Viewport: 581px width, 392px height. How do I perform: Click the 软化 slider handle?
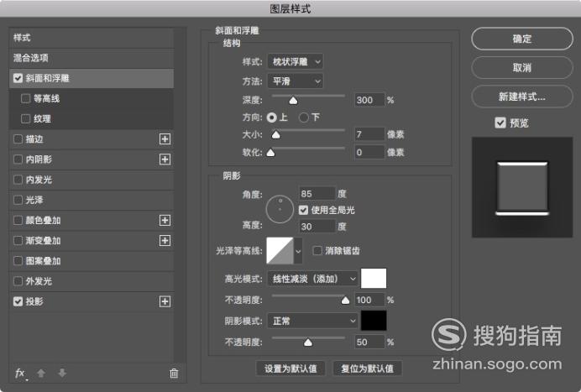pyautogui.click(x=271, y=153)
